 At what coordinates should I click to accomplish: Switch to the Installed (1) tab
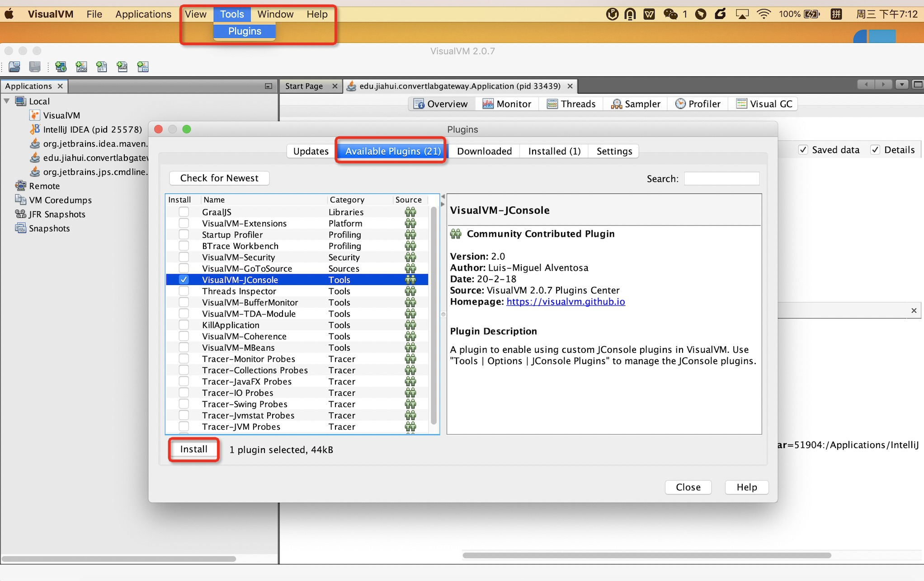(554, 151)
